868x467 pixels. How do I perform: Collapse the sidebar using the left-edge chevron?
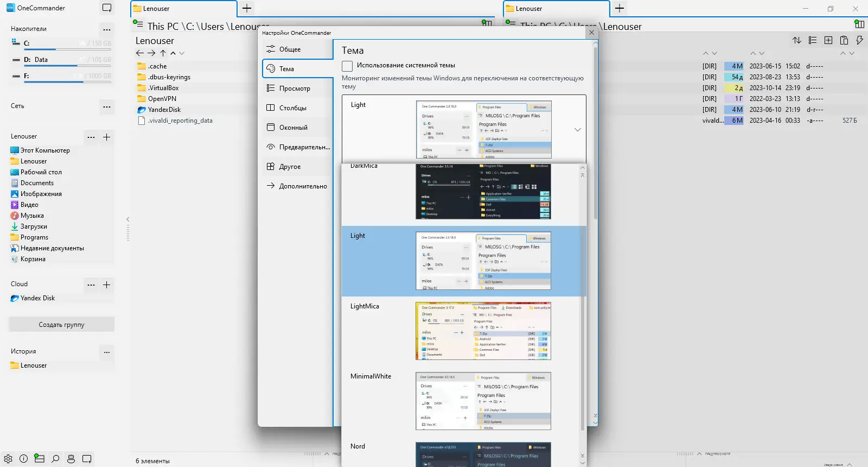128,219
